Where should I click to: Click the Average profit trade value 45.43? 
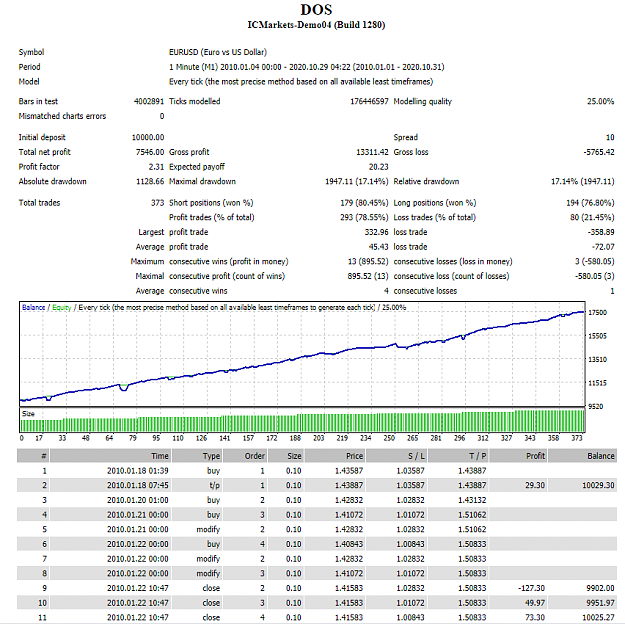(378, 247)
